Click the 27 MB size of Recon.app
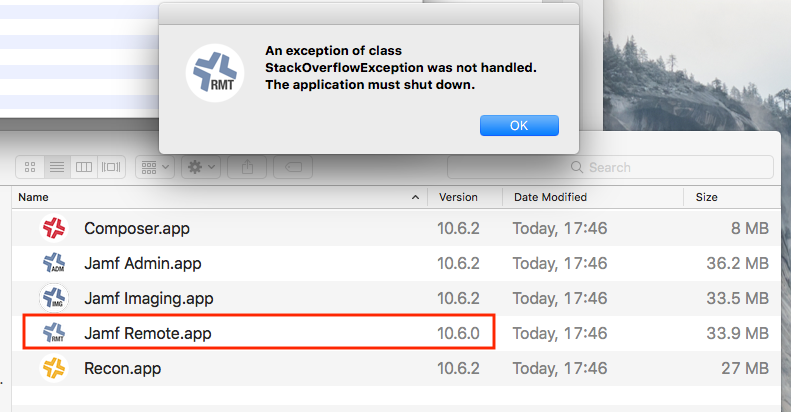This screenshot has width=791, height=412. [x=745, y=369]
